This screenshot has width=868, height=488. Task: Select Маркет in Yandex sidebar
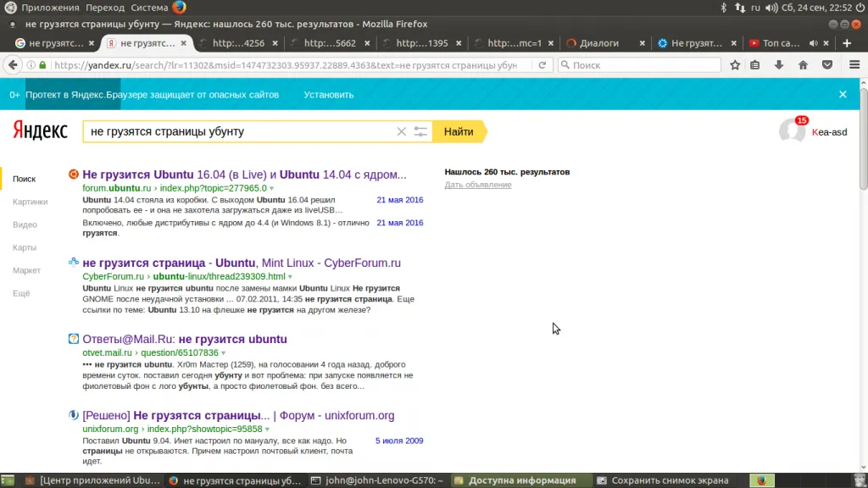tap(26, 270)
